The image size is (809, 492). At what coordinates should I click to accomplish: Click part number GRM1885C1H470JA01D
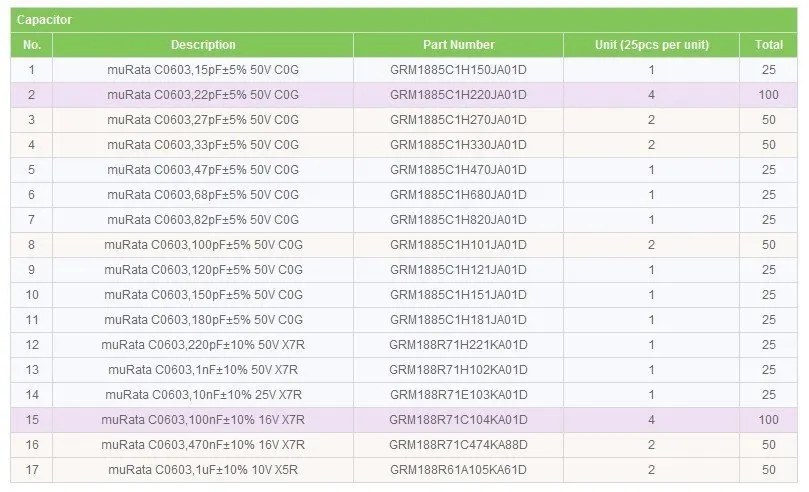click(458, 170)
